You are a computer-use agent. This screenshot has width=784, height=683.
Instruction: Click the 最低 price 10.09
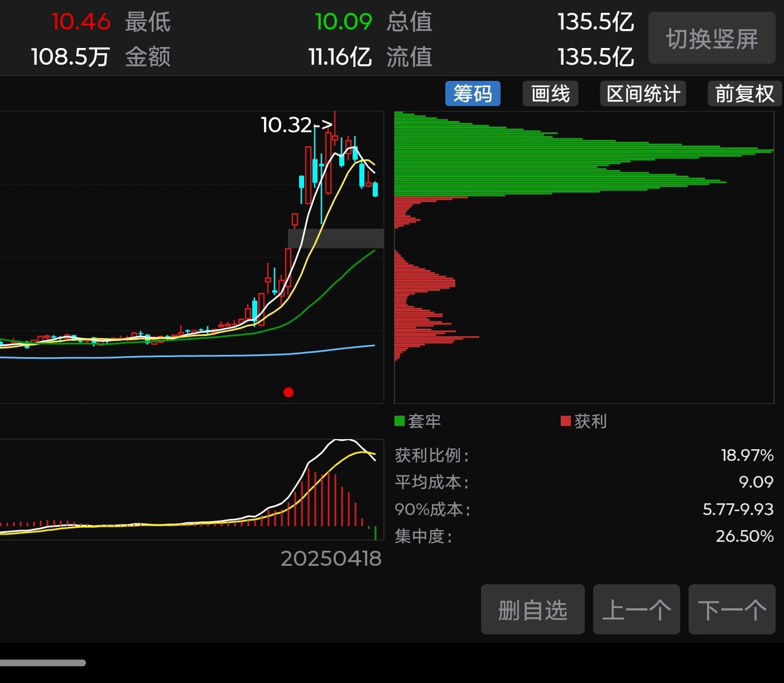(x=343, y=22)
